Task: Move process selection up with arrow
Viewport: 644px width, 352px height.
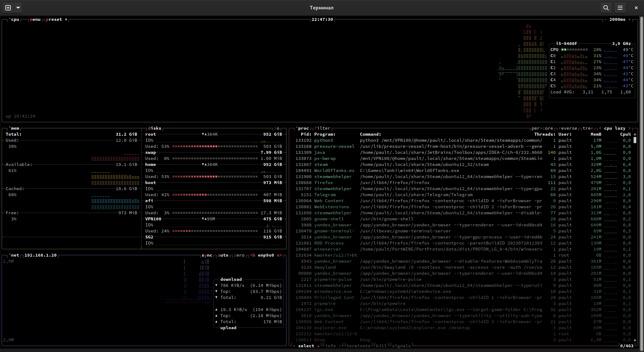Action: [294, 346]
